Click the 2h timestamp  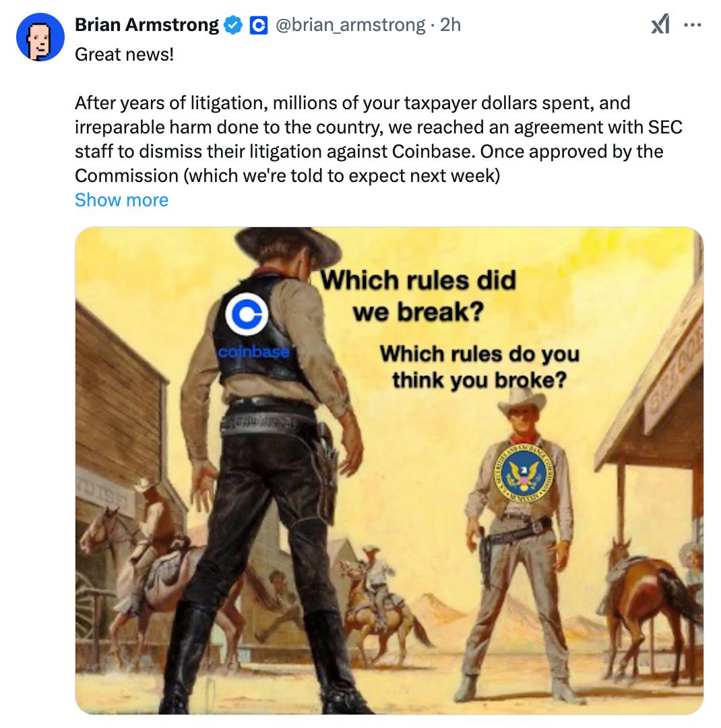[x=450, y=25]
